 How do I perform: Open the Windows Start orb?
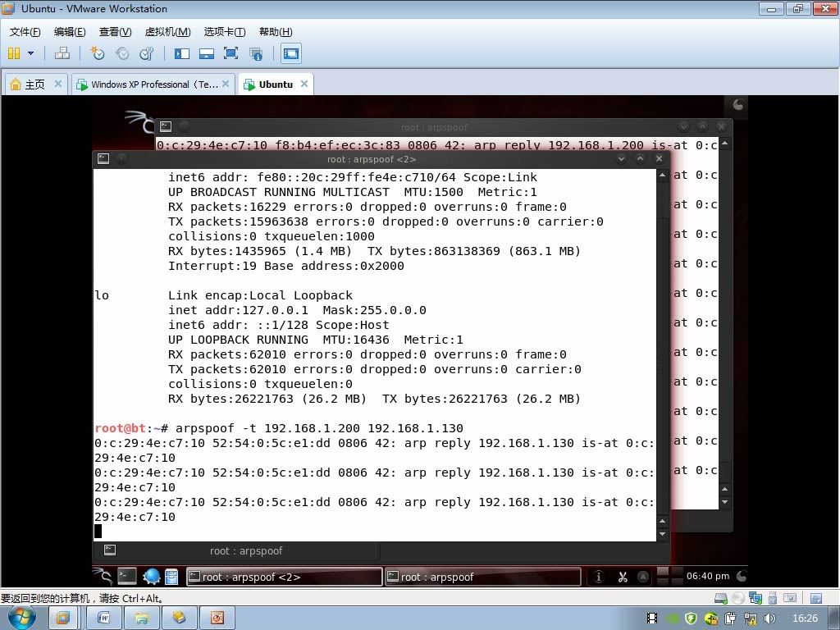coord(21,618)
